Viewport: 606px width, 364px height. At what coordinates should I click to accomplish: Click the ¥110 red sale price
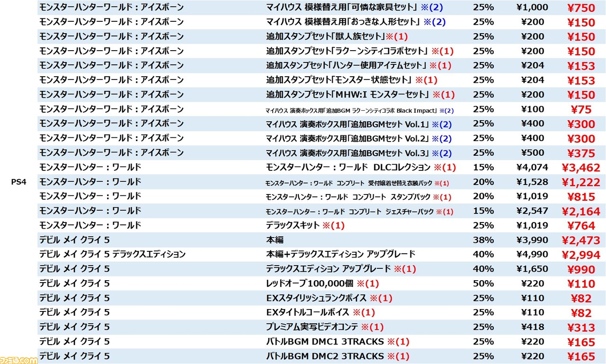point(581,284)
